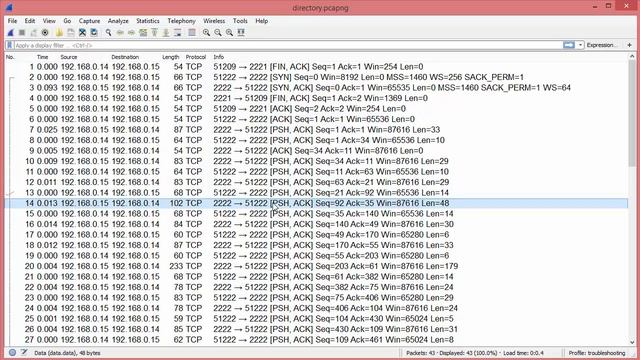
Task: Sort by the Time column header
Action: (x=42, y=57)
